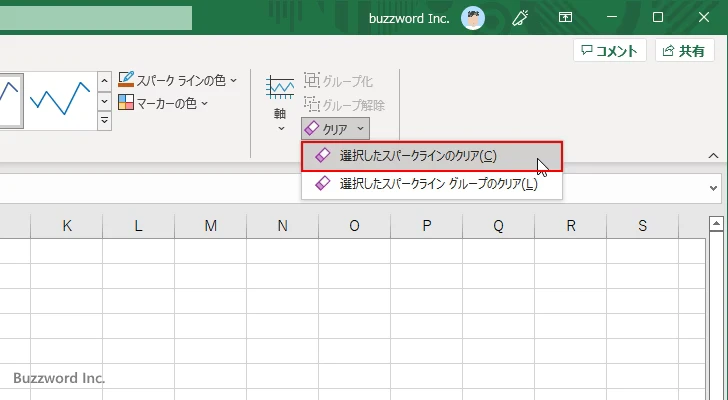Expand the full sparkline style gallery
This screenshot has height=400, width=728.
click(104, 121)
